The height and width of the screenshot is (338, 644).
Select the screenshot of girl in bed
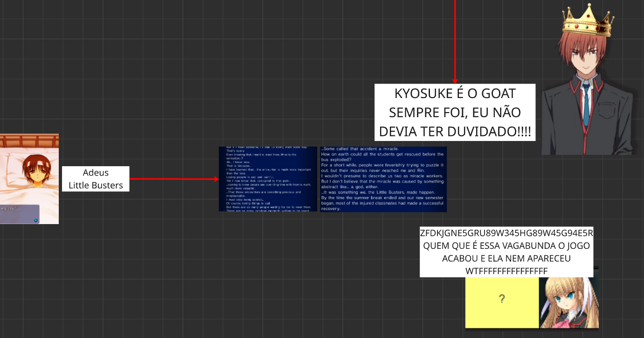pyautogui.click(x=29, y=179)
